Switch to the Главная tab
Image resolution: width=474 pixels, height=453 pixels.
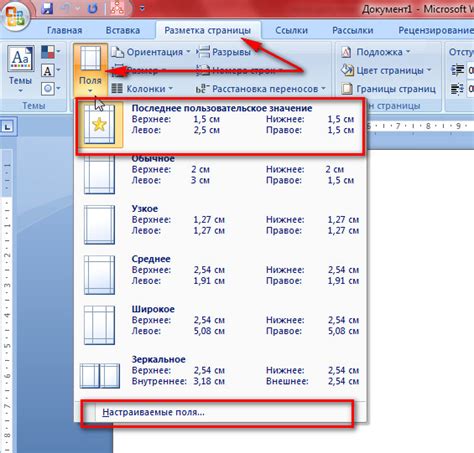point(64,30)
